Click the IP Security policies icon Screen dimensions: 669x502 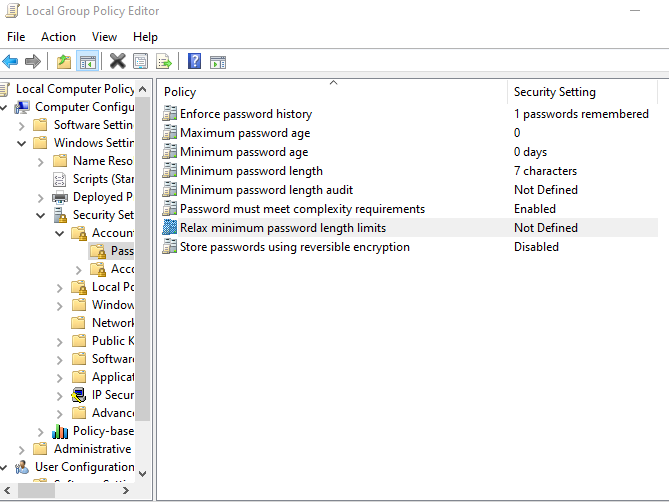point(79,395)
